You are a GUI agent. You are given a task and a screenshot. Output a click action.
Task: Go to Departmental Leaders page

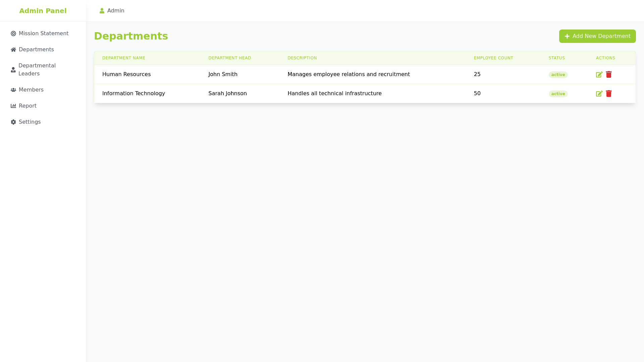[37, 70]
